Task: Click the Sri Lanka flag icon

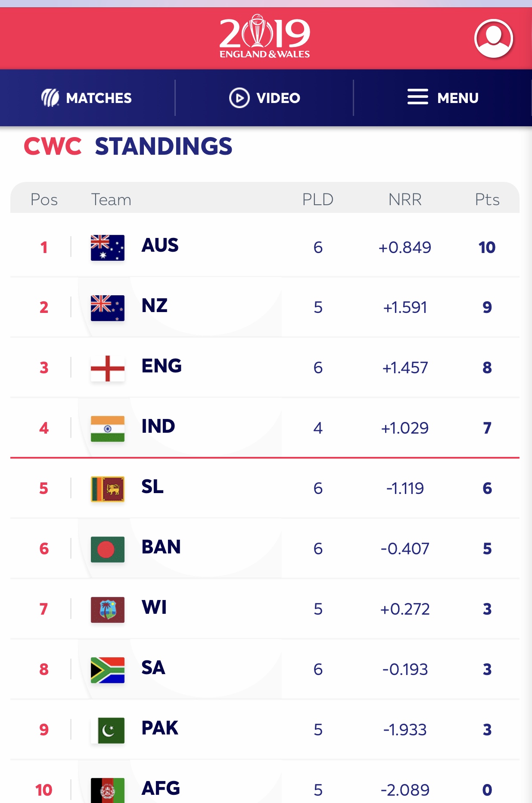Action: pos(108,489)
